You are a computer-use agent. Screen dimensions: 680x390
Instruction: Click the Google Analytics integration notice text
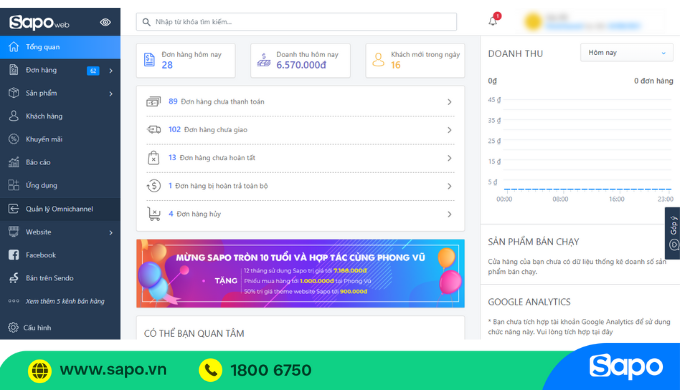point(579,327)
